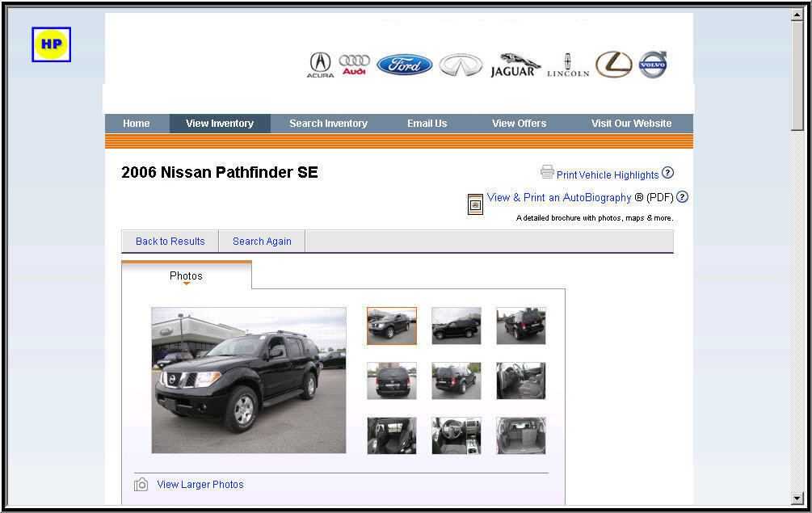Select the middle-row center rear-angle thumbnail

456,381
